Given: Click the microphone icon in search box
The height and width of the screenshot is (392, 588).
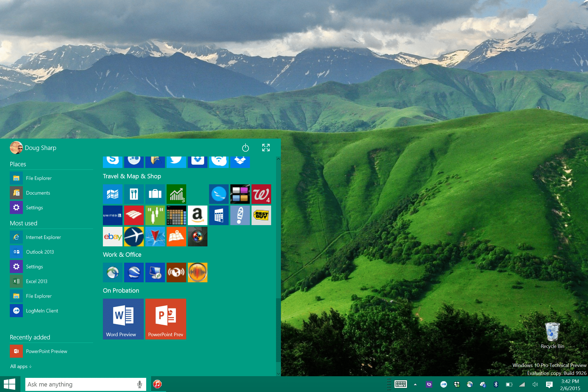Looking at the screenshot, I should [x=140, y=384].
